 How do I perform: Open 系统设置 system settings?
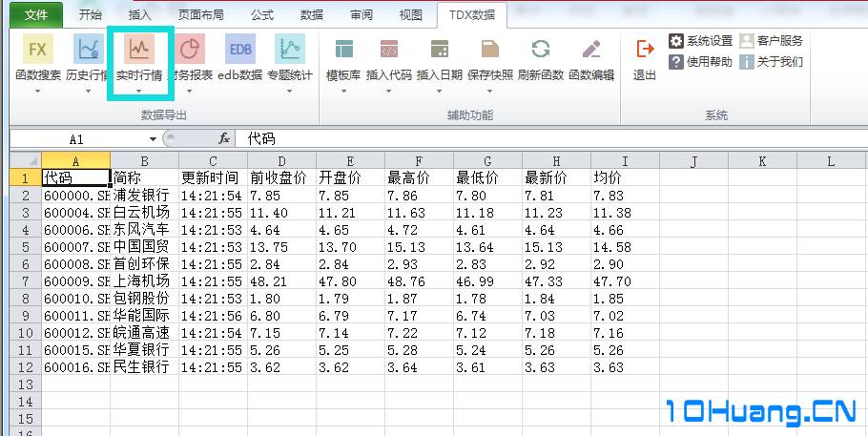700,40
